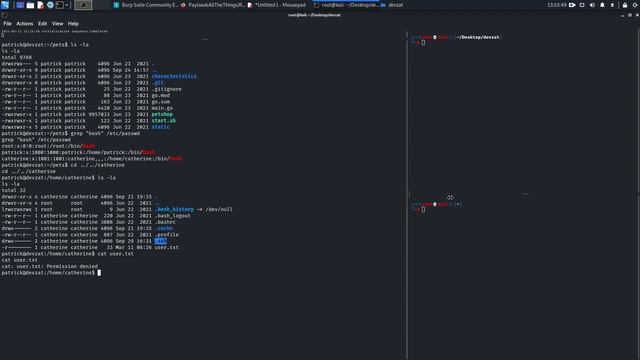
Task: Minimize the terminal window
Action: [622, 15]
